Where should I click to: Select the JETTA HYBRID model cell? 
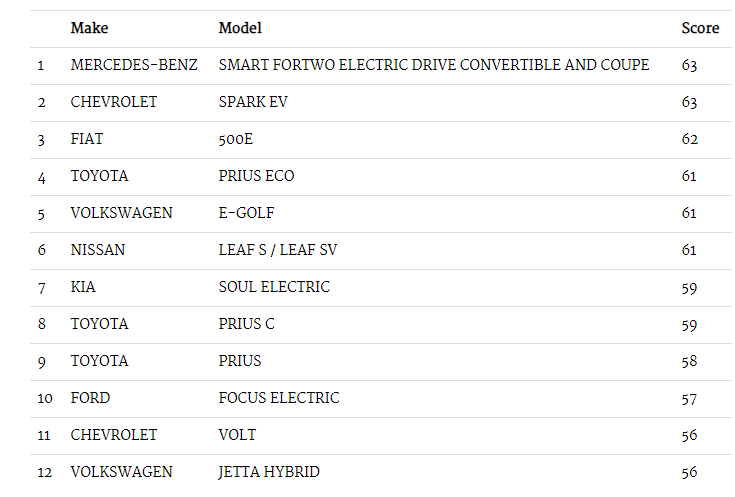(269, 472)
